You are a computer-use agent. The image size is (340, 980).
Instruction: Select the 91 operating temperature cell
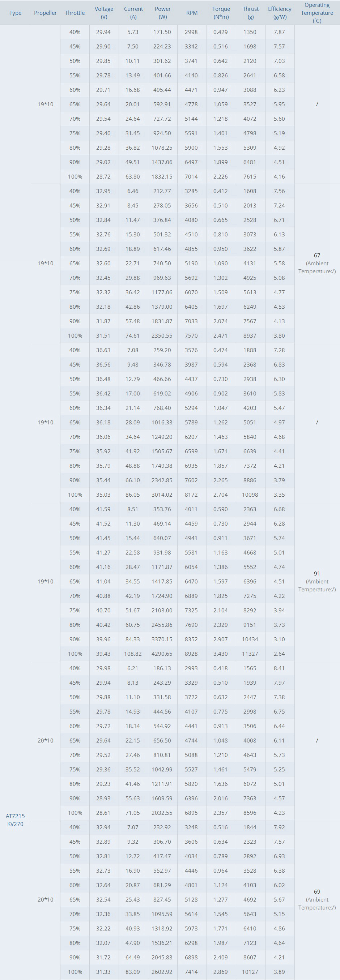(x=317, y=573)
